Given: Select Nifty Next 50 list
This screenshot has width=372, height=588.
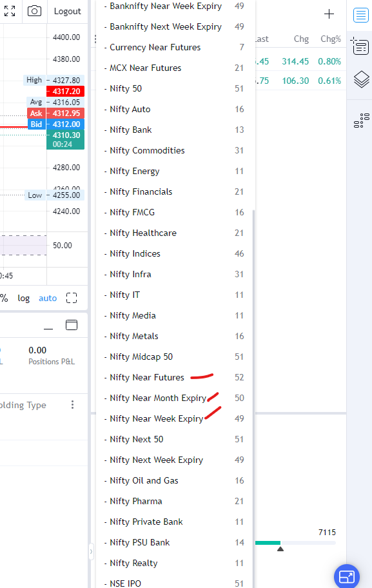Looking at the screenshot, I should tap(175, 439).
